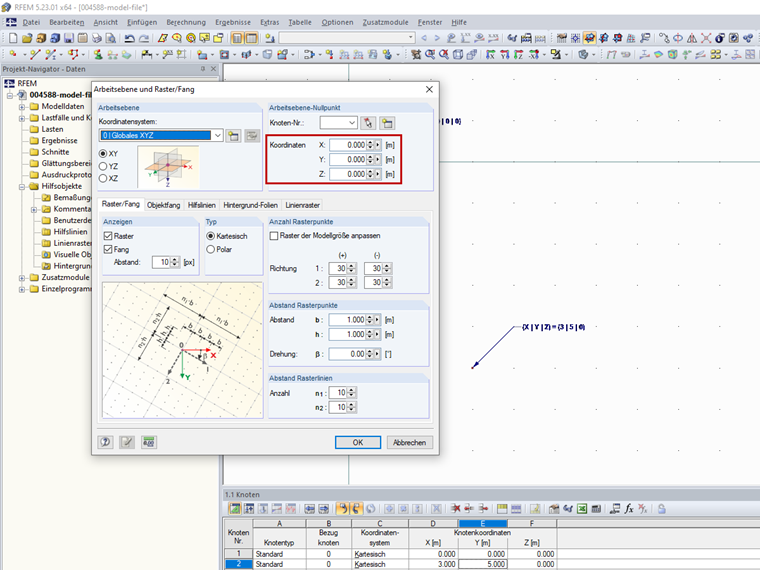Click the new node icon beside Knoten-Nr.
The height and width of the screenshot is (570, 760).
coord(387,123)
